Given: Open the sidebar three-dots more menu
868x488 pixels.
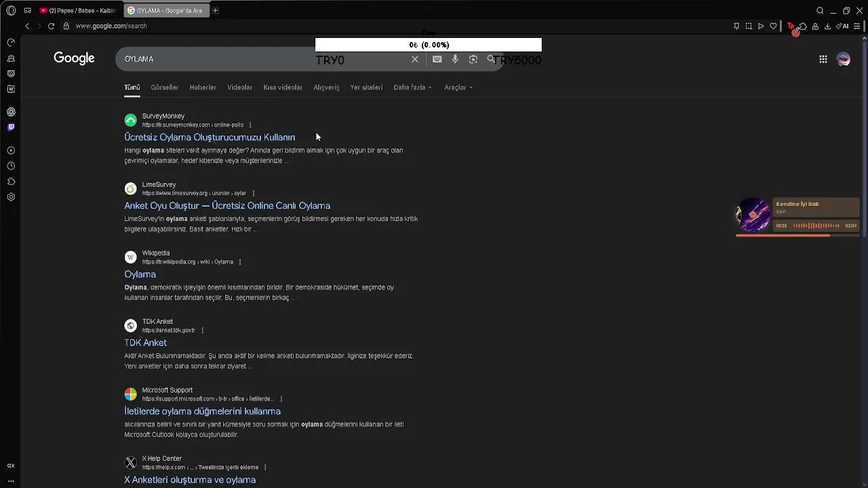Looking at the screenshot, I should pos(11,481).
